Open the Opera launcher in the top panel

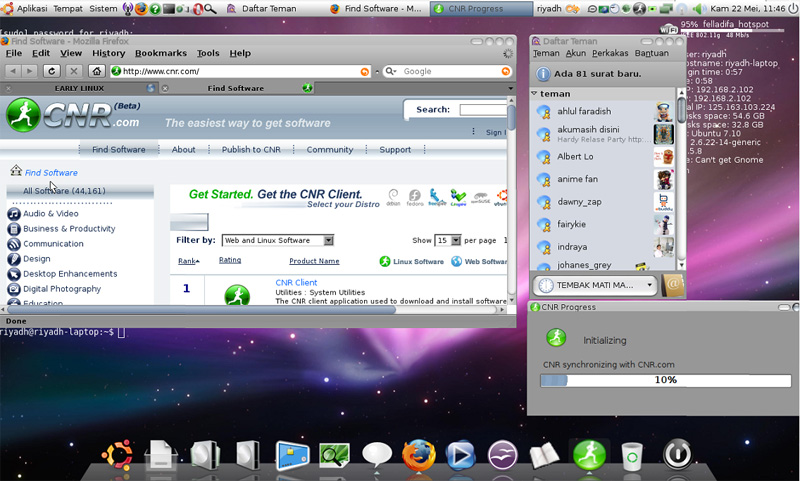[197, 9]
